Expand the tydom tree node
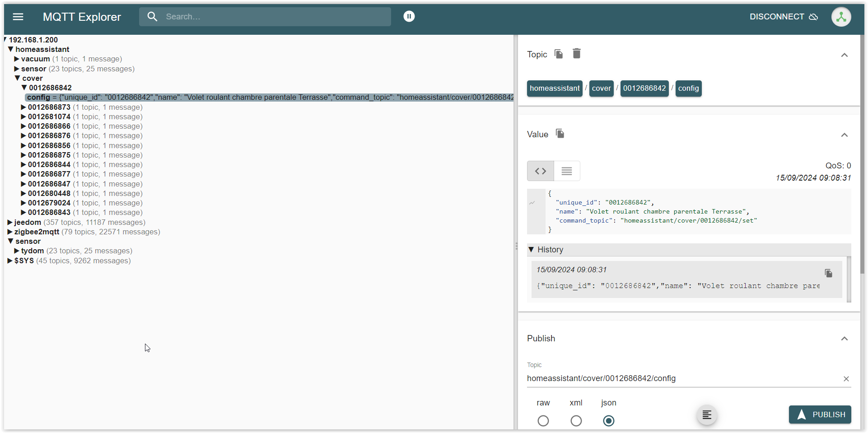868x433 pixels. pos(17,251)
